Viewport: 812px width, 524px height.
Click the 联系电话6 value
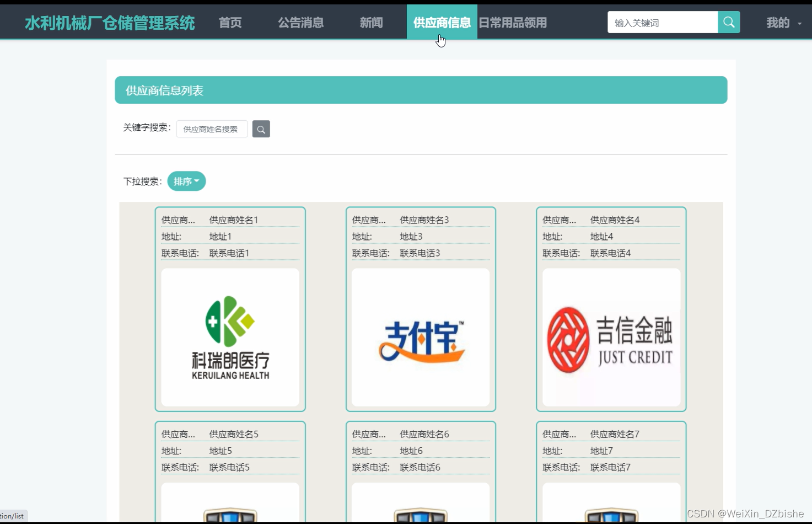tap(420, 468)
